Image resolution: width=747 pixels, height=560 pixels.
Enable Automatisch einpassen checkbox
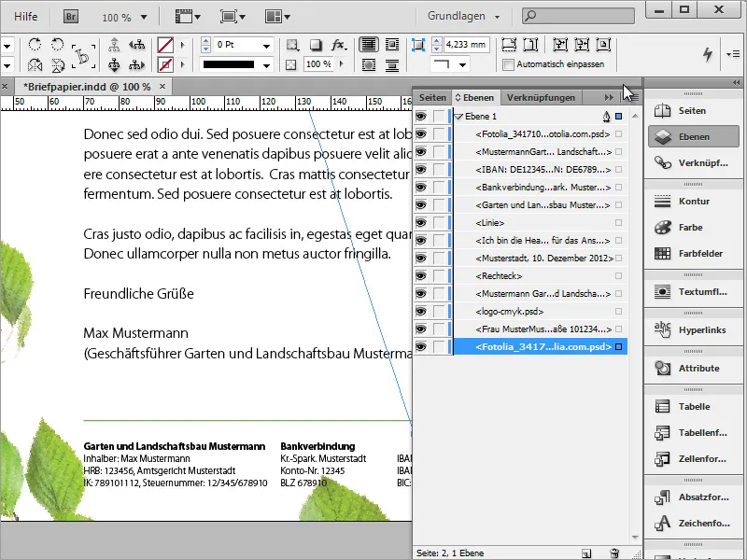coord(508,64)
